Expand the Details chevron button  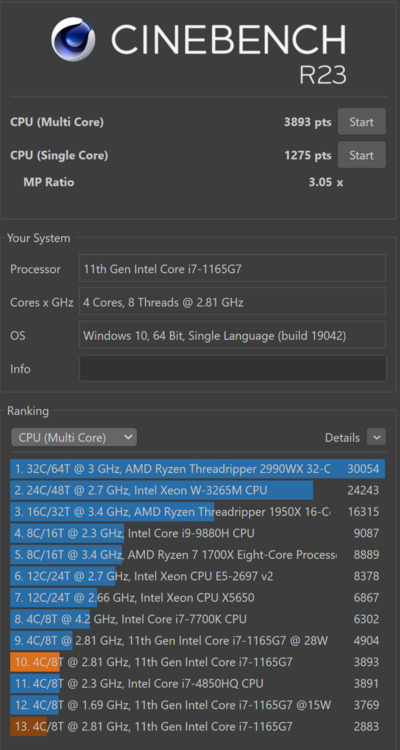tap(376, 437)
